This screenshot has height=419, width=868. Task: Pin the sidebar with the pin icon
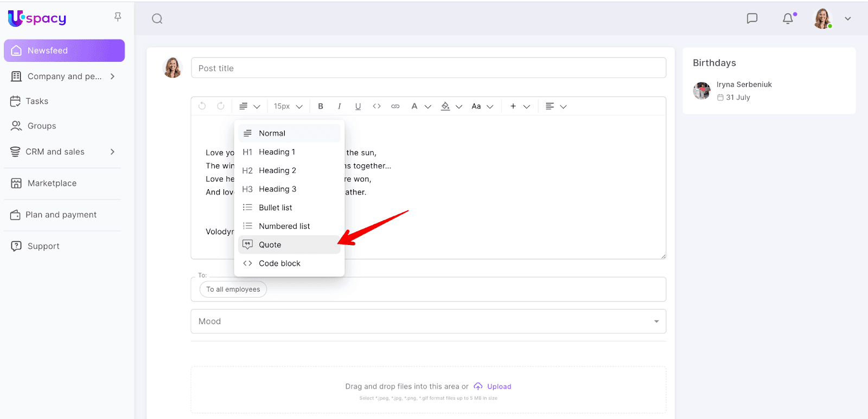pyautogui.click(x=118, y=17)
